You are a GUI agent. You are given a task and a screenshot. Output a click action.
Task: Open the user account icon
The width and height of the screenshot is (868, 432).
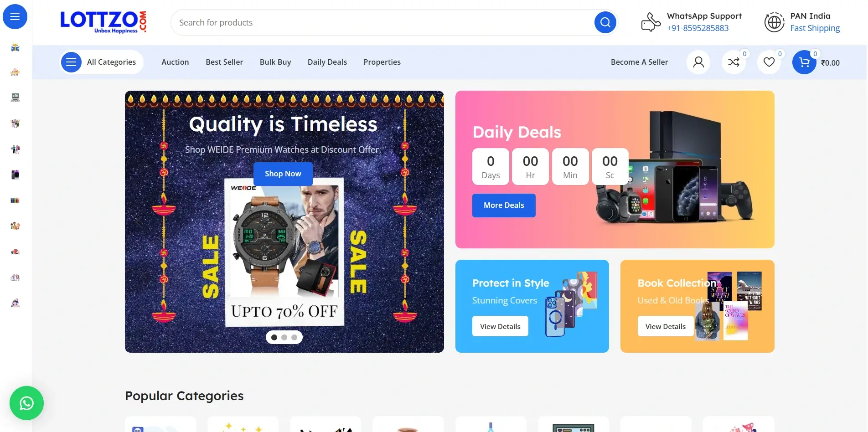pos(698,62)
